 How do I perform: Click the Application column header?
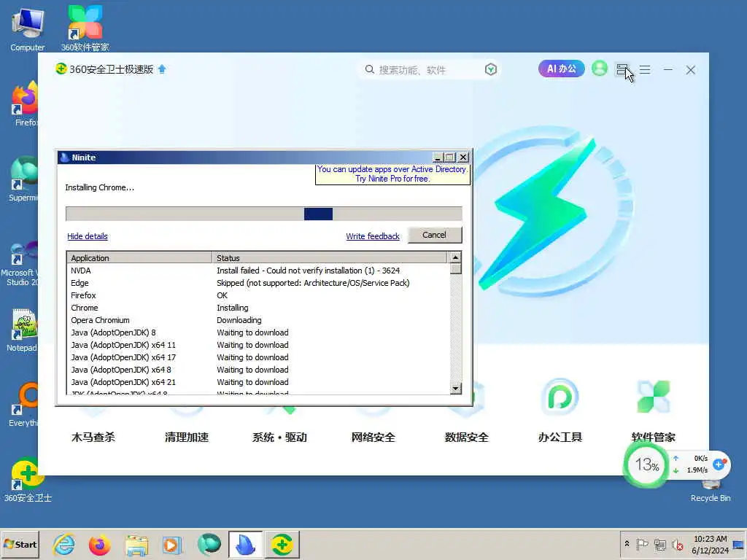139,257
